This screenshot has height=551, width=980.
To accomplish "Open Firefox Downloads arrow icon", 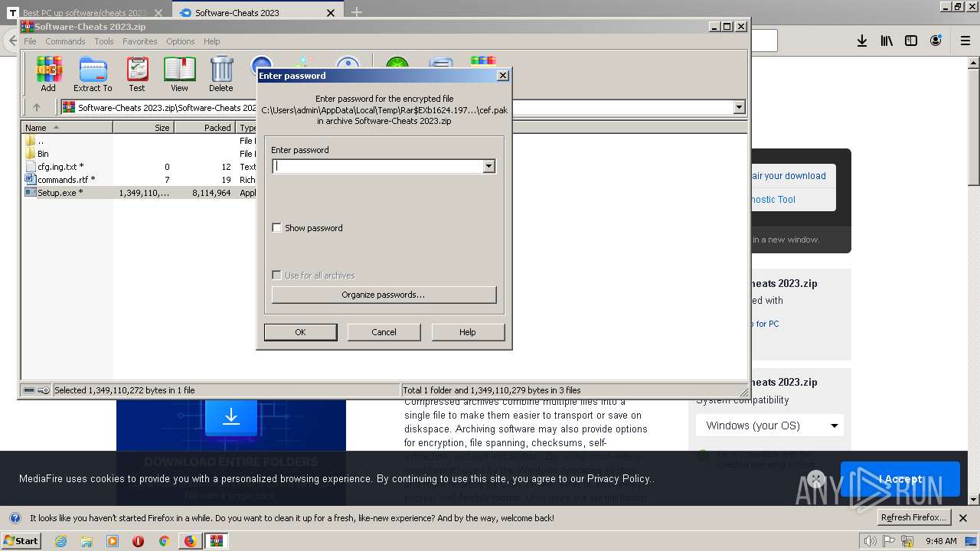I will [862, 41].
